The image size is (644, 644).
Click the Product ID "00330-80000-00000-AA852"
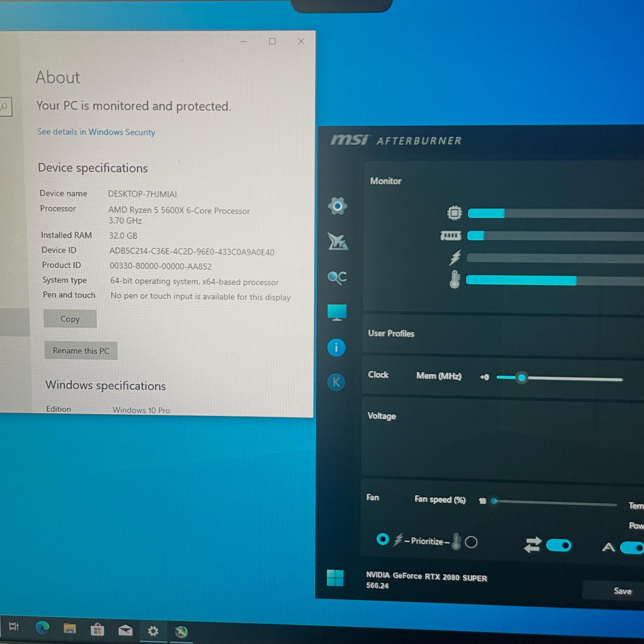(161, 266)
